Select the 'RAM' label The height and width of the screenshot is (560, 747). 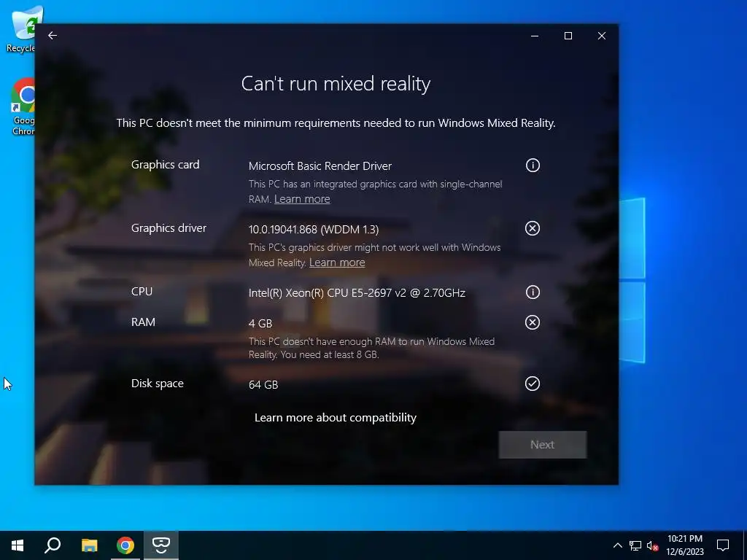click(x=144, y=322)
